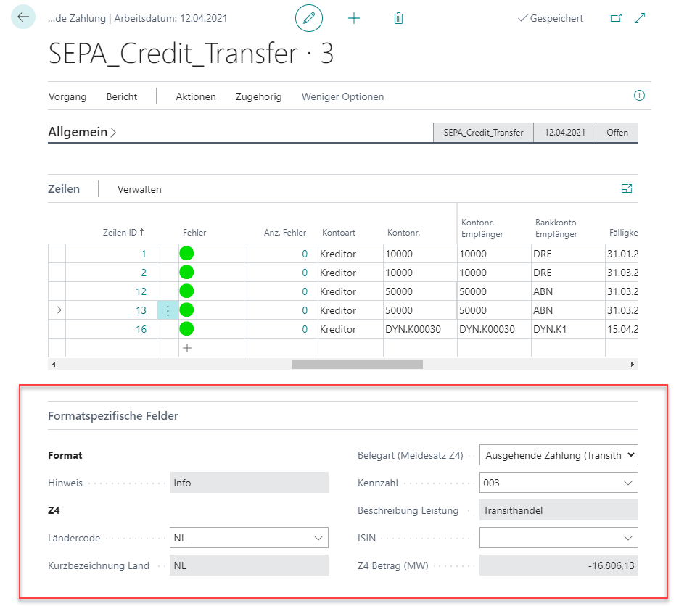
Task: Click the plus icon to create new
Action: click(354, 18)
